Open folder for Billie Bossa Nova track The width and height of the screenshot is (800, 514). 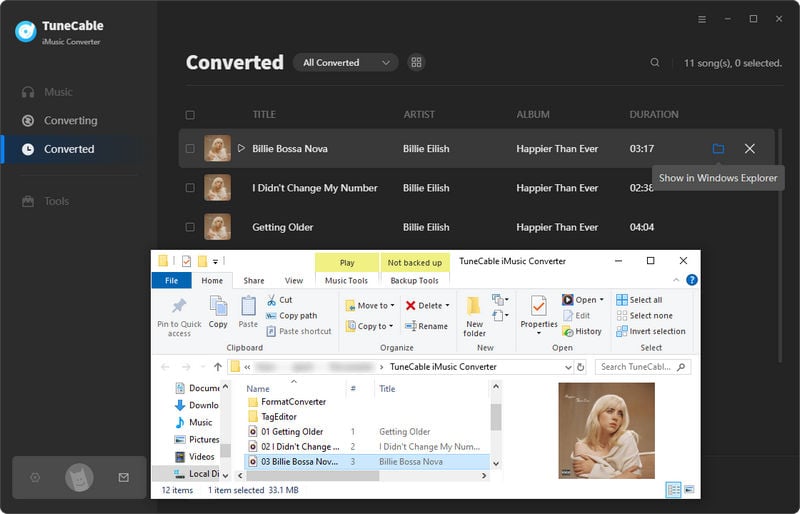pyautogui.click(x=718, y=149)
